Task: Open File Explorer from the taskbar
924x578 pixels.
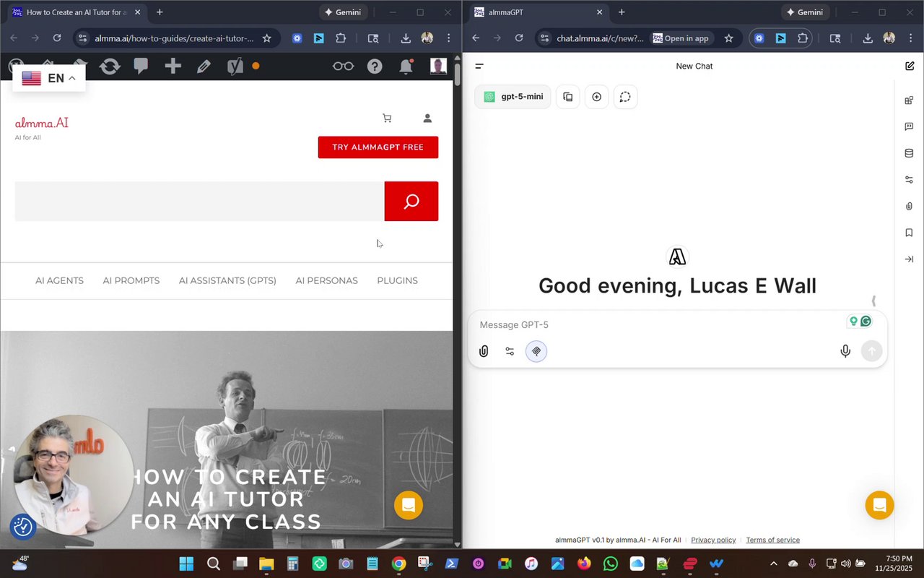Action: (x=266, y=564)
